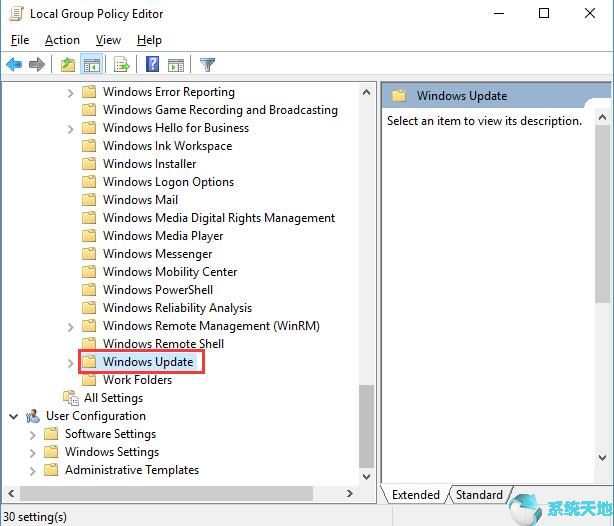The width and height of the screenshot is (614, 526).
Task: Click the tree pane vertical scrollbar thumb
Action: [x=367, y=427]
